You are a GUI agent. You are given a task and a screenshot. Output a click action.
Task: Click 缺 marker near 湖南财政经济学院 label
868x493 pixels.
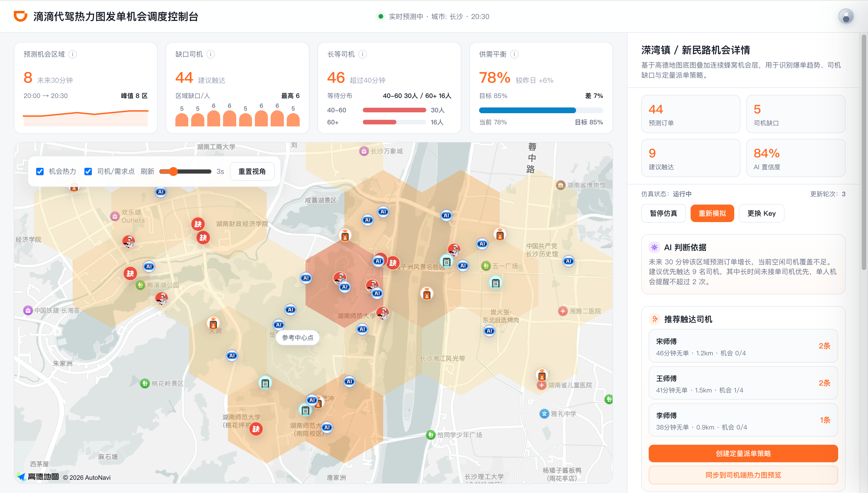(x=198, y=224)
